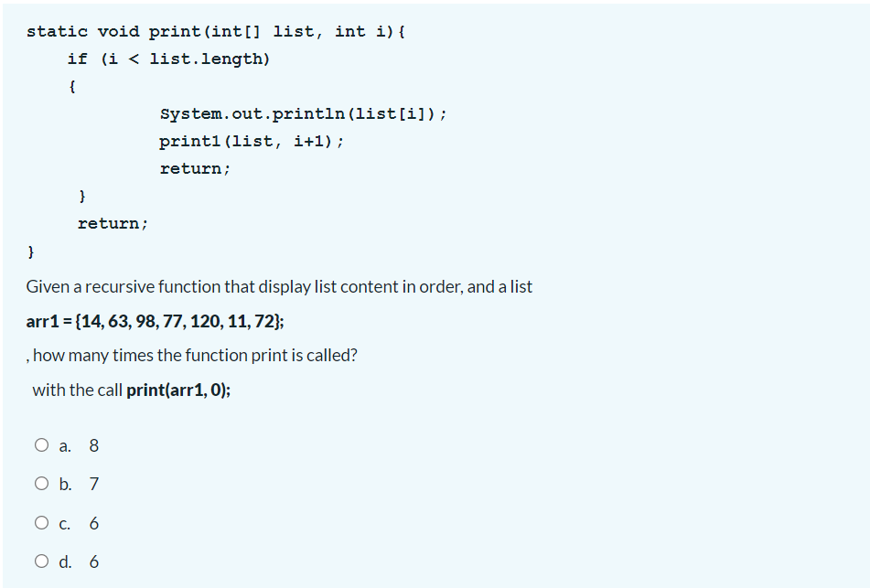The width and height of the screenshot is (870, 588).
Task: Click the value 6 beside option d
Action: pyautogui.click(x=93, y=561)
